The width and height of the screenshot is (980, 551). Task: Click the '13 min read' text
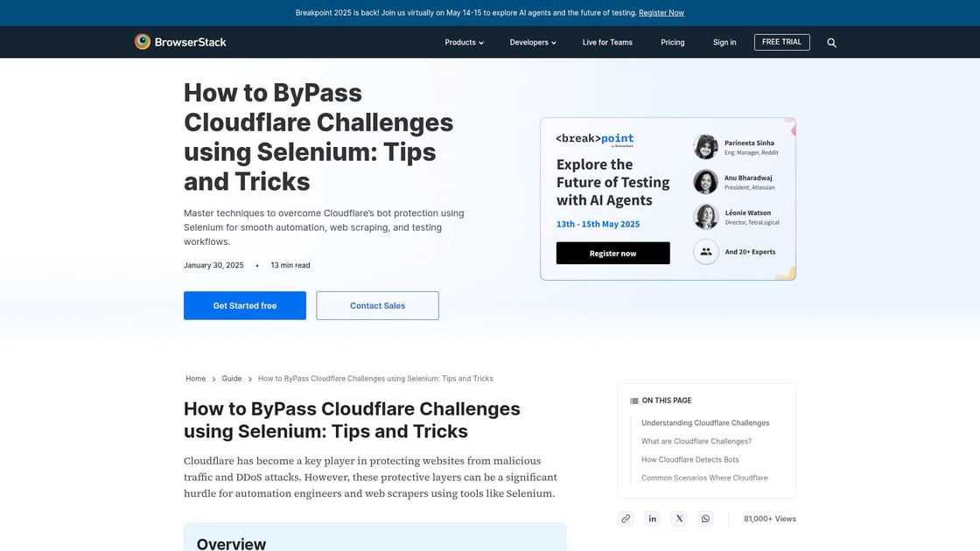[x=290, y=265]
